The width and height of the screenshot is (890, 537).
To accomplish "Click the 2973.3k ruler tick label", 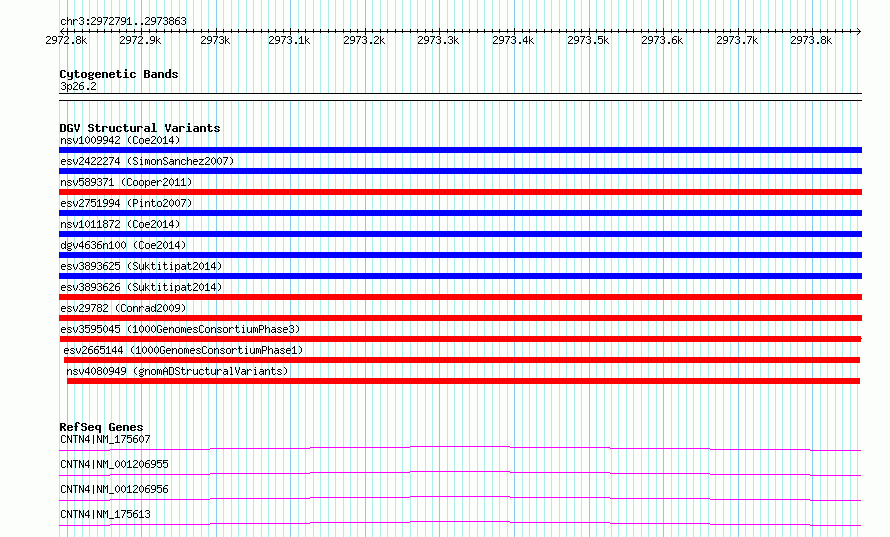I will [438, 40].
